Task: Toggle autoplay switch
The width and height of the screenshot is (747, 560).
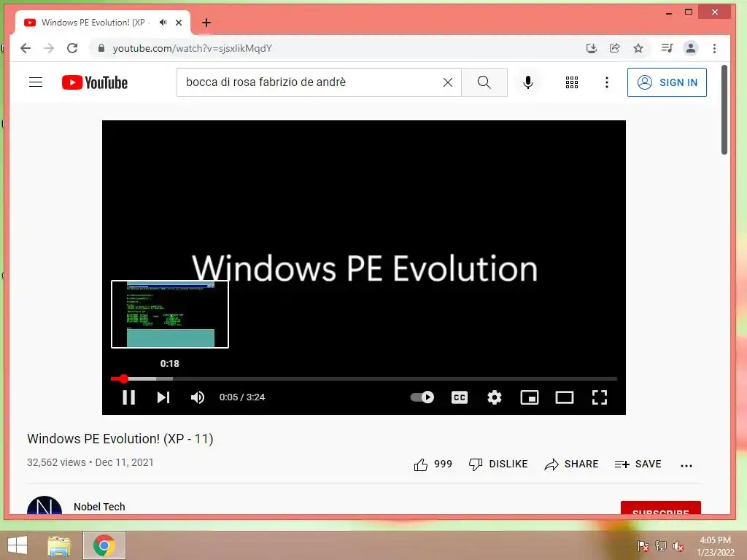Action: click(x=422, y=397)
